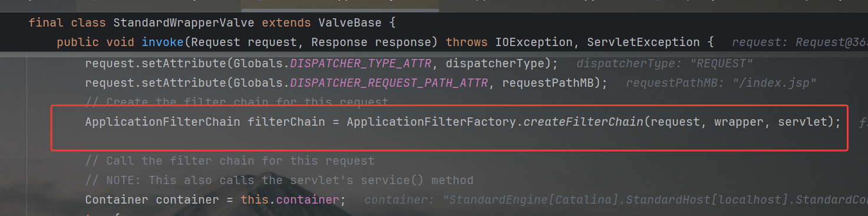Click the requestPathMB argument
The width and height of the screenshot is (868, 216).
[549, 83]
